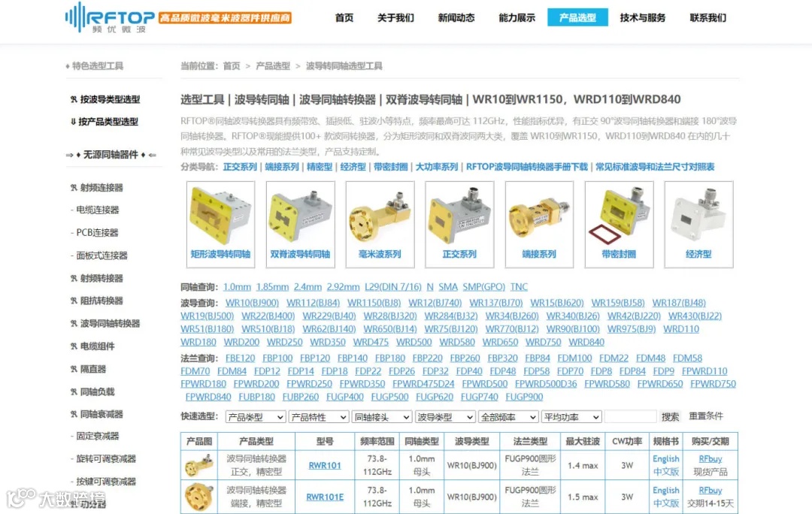Click waveguide query link WRD840

tap(586, 342)
